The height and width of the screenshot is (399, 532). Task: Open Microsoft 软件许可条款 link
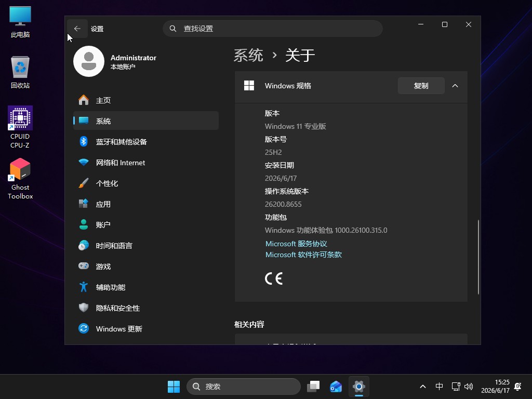303,255
